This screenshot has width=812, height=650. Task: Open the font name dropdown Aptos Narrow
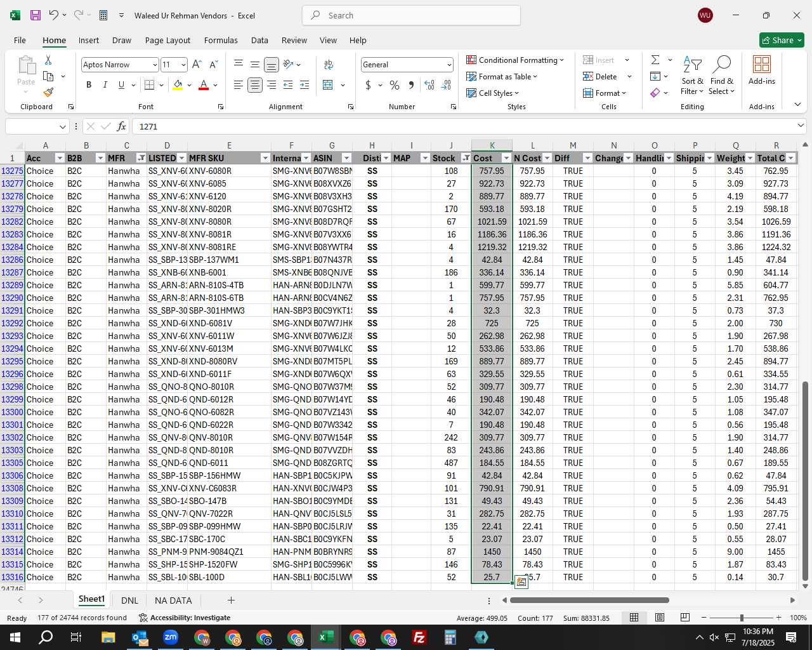(154, 65)
